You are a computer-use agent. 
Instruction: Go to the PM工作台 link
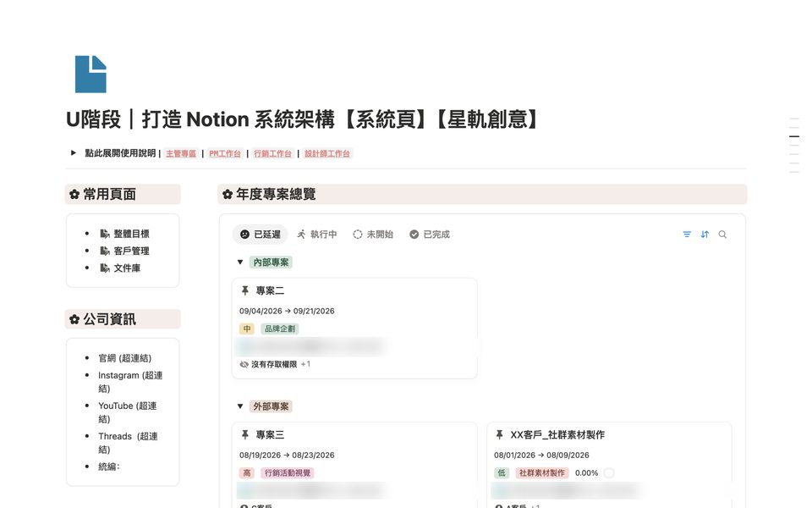[225, 153]
